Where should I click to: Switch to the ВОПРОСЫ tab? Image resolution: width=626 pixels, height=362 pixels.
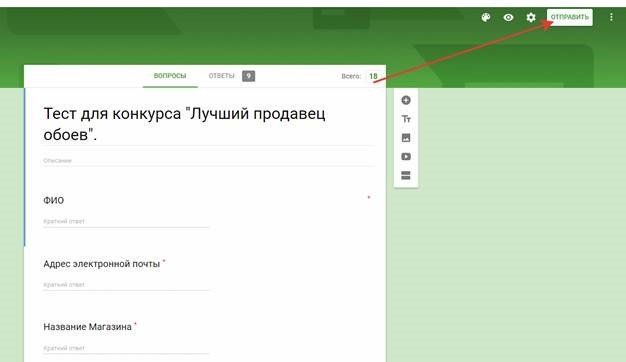click(170, 76)
